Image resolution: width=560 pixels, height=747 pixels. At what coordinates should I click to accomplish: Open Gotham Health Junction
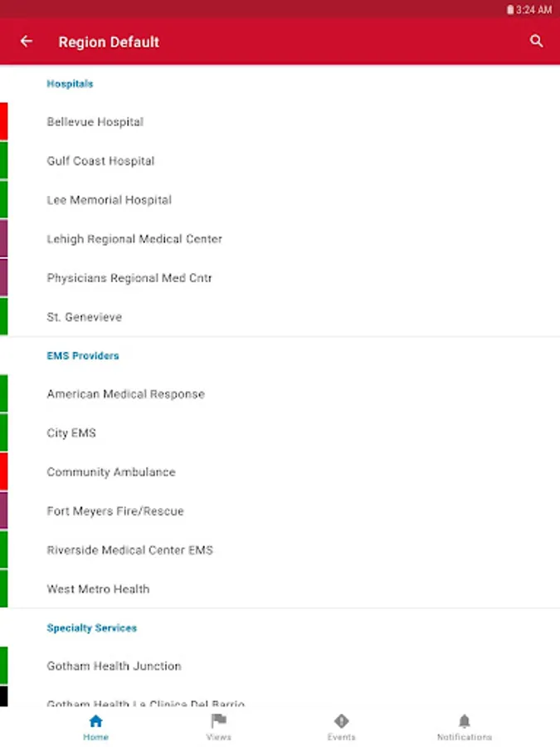pyautogui.click(x=280, y=666)
